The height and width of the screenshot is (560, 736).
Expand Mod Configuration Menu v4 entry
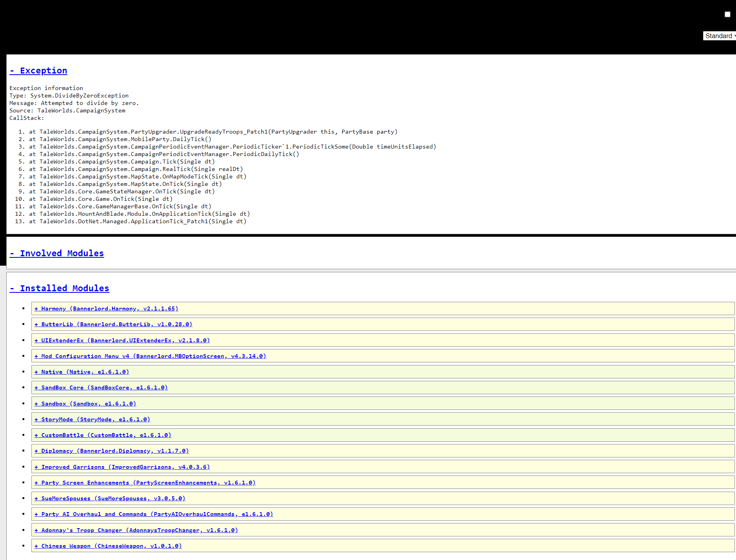[150, 356]
